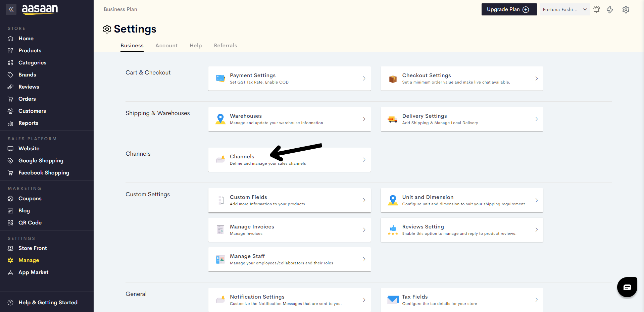
Task: Expand Custom Fields chevron arrow
Action: 364,200
